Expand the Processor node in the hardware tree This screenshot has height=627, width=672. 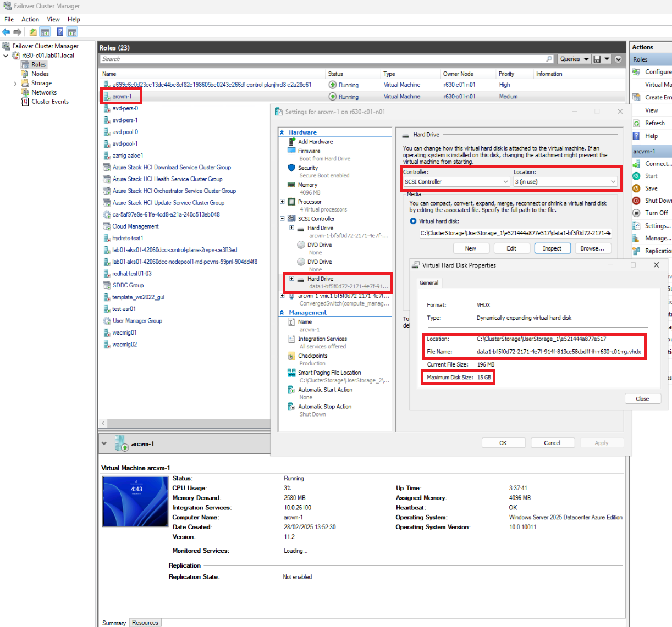point(281,201)
